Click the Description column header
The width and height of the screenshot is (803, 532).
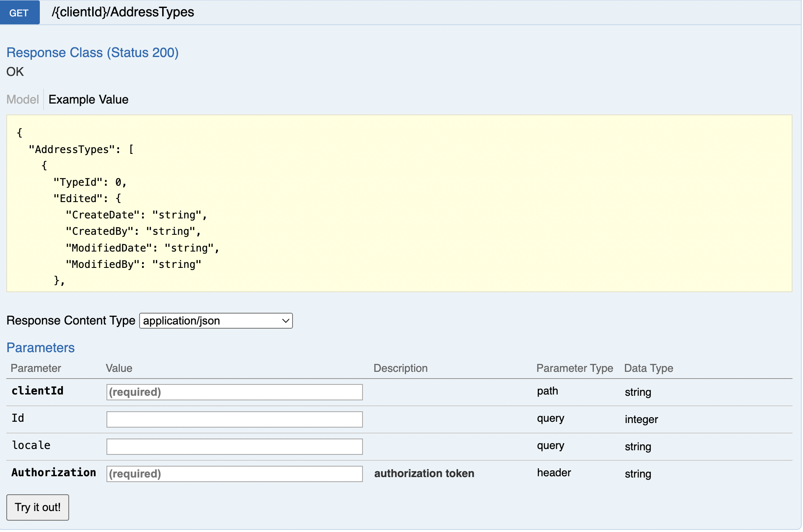[400, 369]
